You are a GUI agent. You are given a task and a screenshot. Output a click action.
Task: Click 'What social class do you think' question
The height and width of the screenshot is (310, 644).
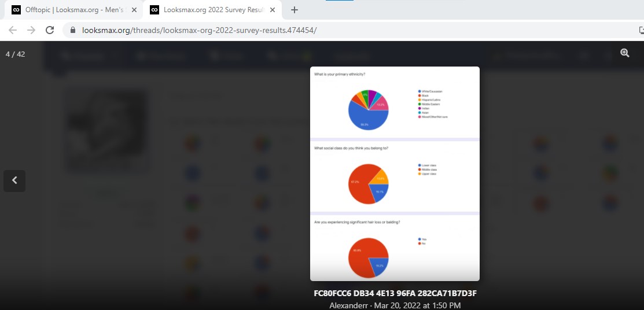click(x=351, y=148)
